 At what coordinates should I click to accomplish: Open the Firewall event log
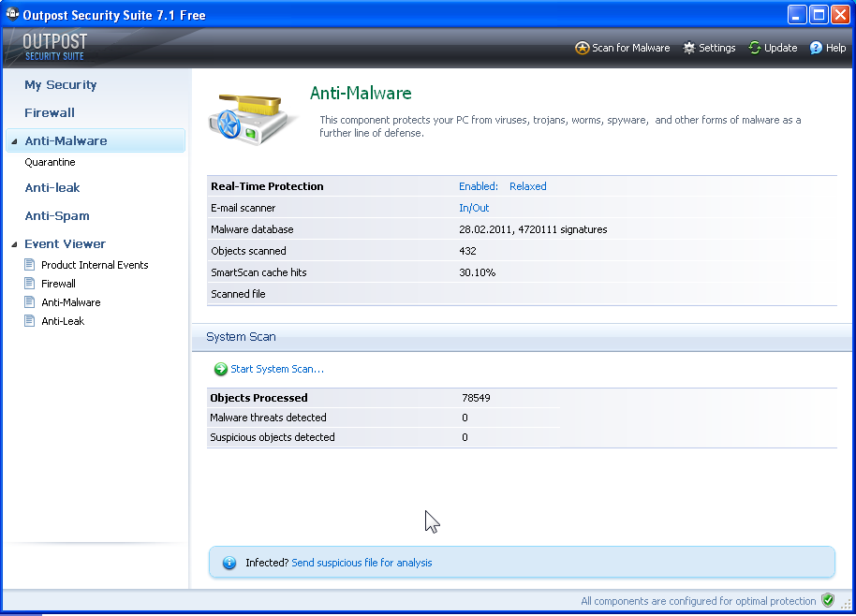pos(58,284)
